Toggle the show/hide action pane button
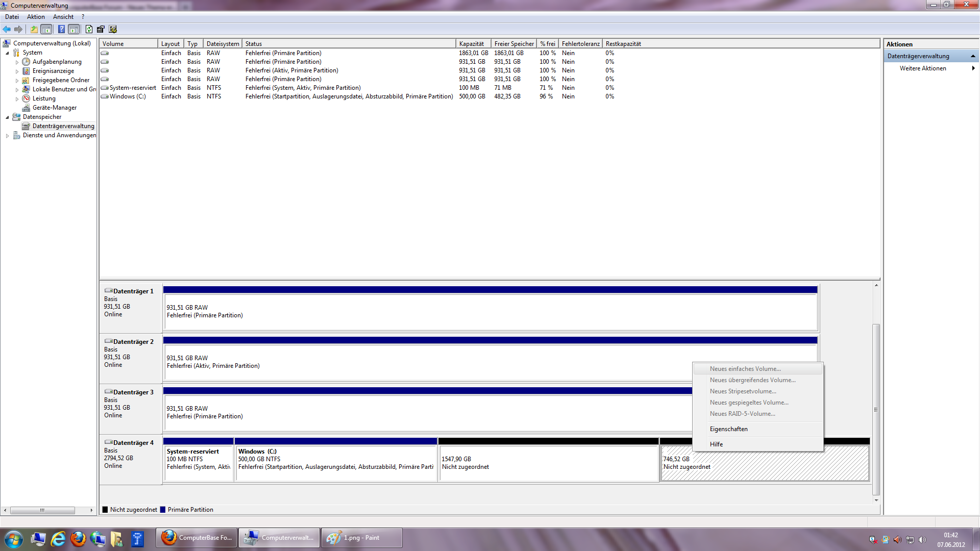Viewport: 980px width, 551px height. click(x=74, y=29)
